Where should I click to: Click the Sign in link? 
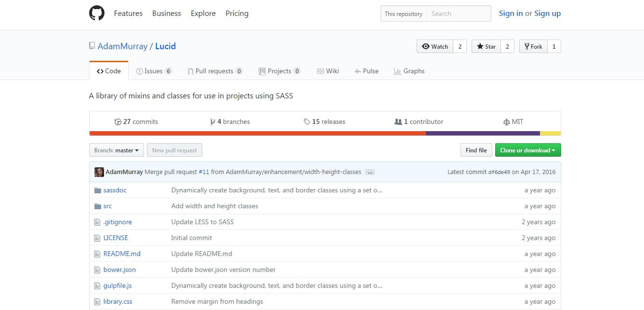coord(511,13)
